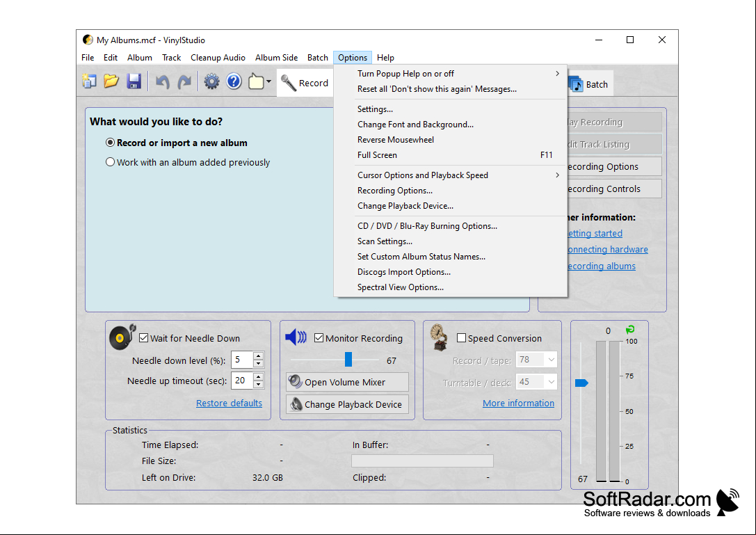Image resolution: width=756 pixels, height=535 pixels.
Task: Uncheck Wait for Needle Down
Action: 144,338
